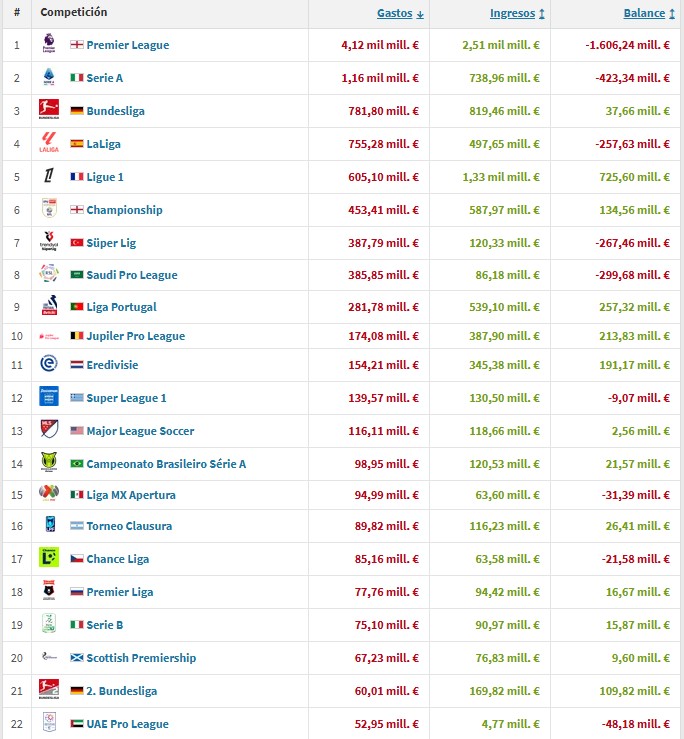Open the Major League Soccer link
The image size is (684, 739).
pos(140,431)
